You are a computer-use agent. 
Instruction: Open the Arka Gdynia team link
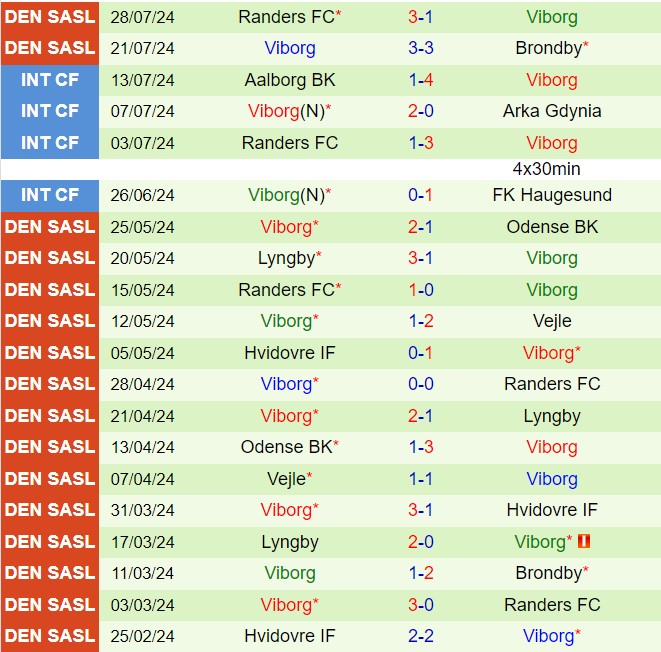(552, 111)
